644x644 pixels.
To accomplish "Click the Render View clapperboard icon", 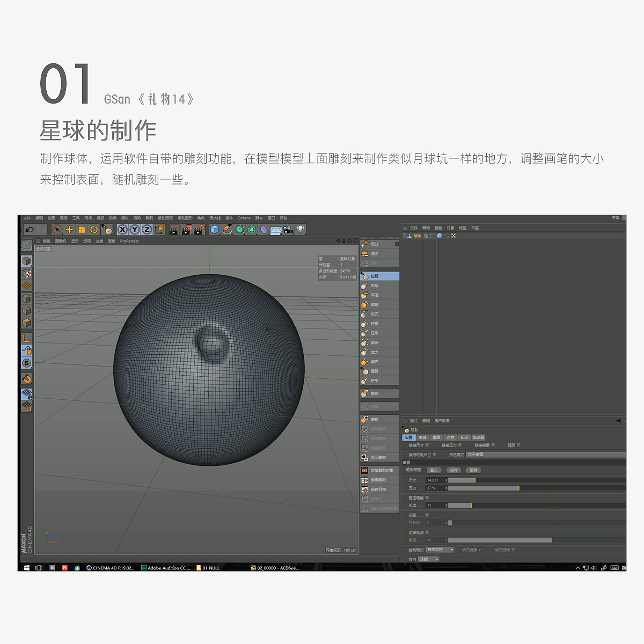I will (x=173, y=230).
